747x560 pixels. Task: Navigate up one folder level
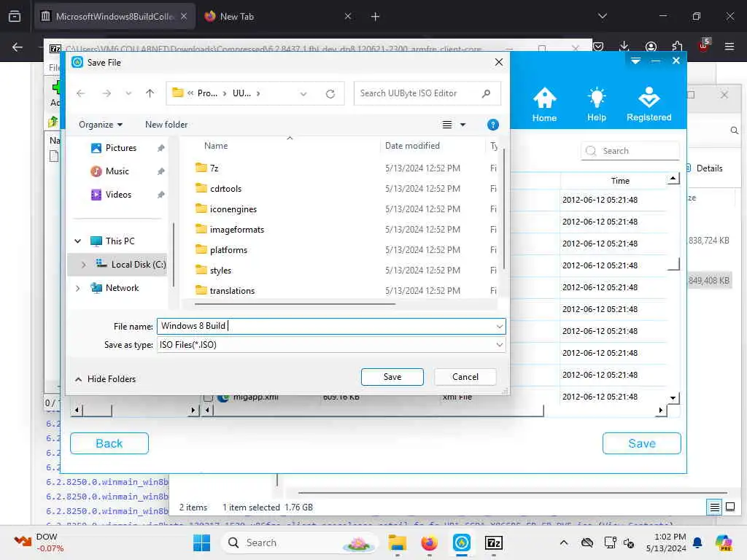click(x=150, y=93)
